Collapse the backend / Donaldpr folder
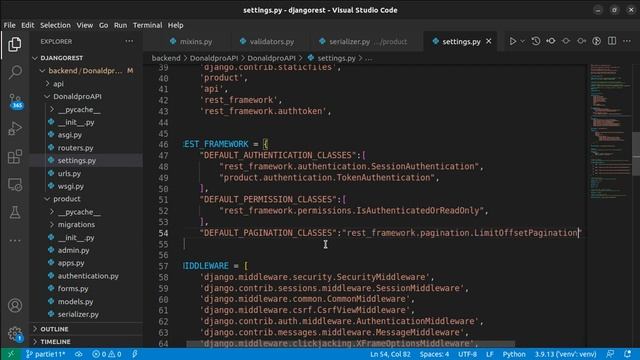Viewport: 640px width, 360px height. click(86, 71)
